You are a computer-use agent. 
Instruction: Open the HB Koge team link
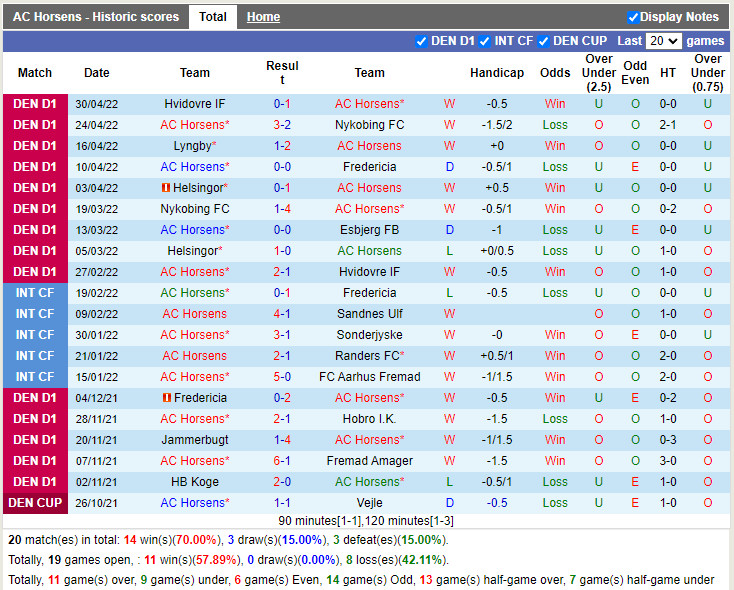[x=194, y=482]
